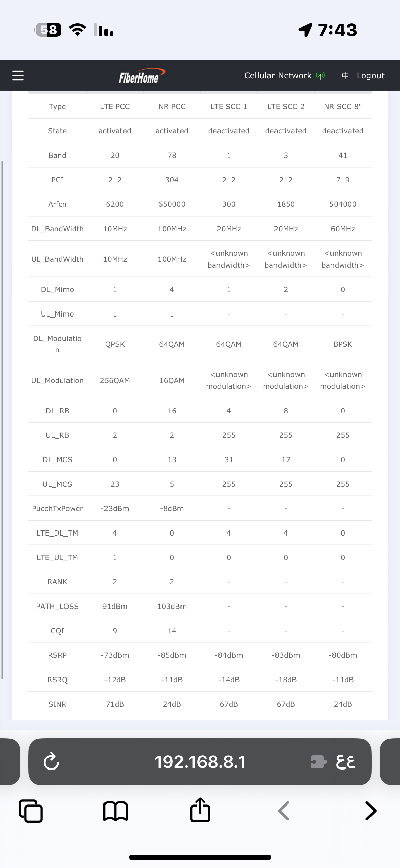Tap the Safari share icon

click(x=200, y=810)
